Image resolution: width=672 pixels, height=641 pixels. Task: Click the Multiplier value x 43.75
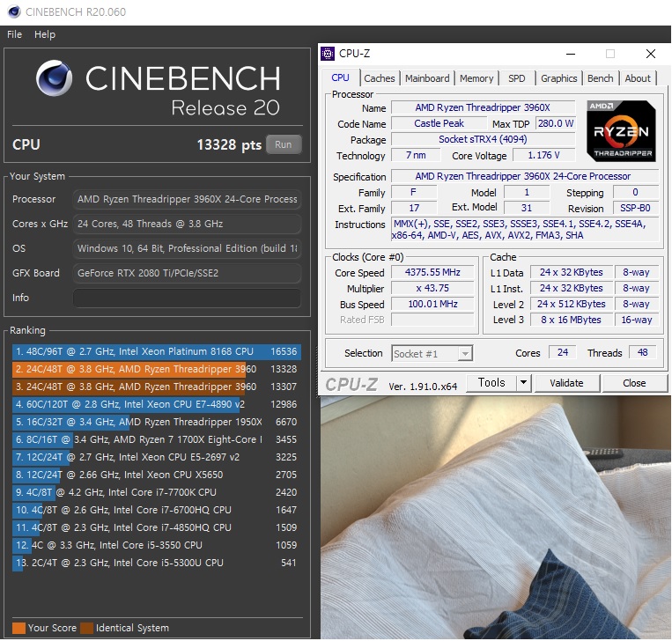432,289
